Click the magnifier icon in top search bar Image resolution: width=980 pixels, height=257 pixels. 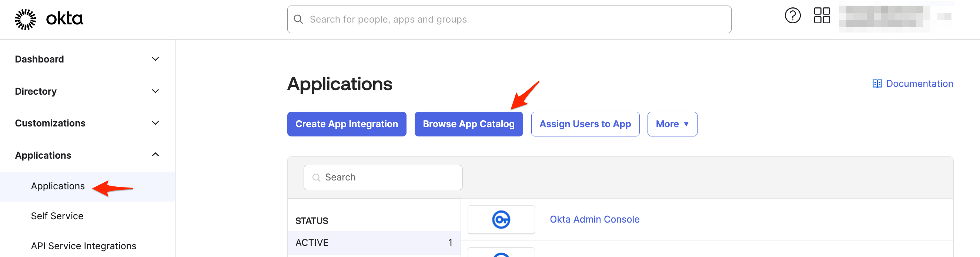click(x=298, y=19)
